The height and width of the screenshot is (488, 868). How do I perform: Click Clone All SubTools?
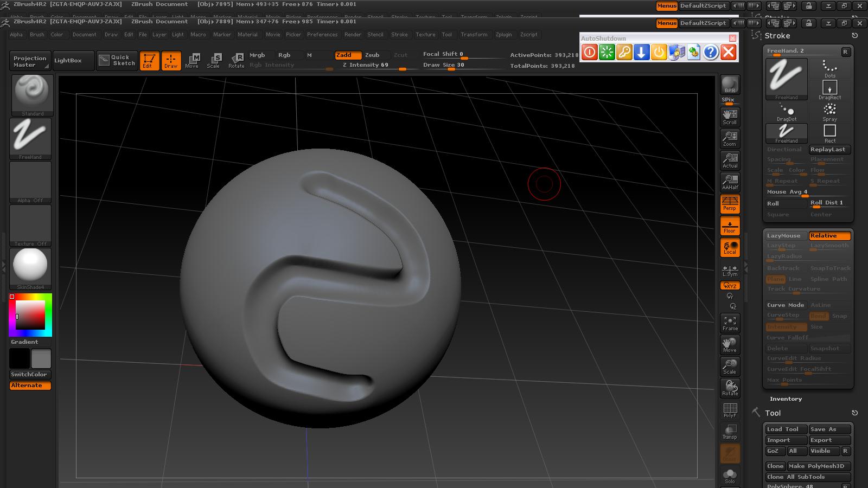[808, 477]
